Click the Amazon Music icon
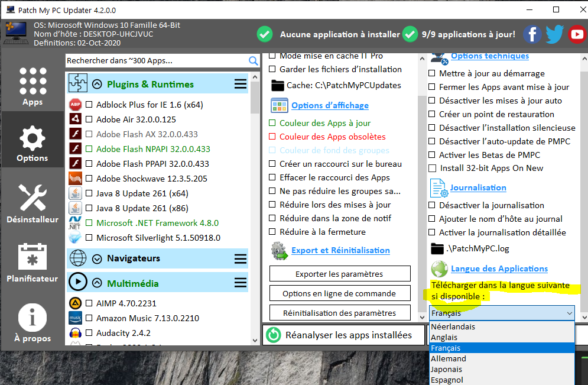 click(x=76, y=318)
